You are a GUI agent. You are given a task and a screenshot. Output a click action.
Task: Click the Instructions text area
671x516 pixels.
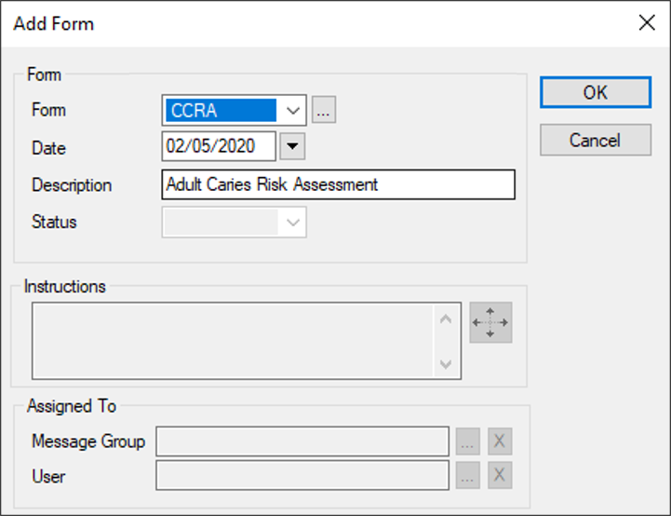coord(233,341)
